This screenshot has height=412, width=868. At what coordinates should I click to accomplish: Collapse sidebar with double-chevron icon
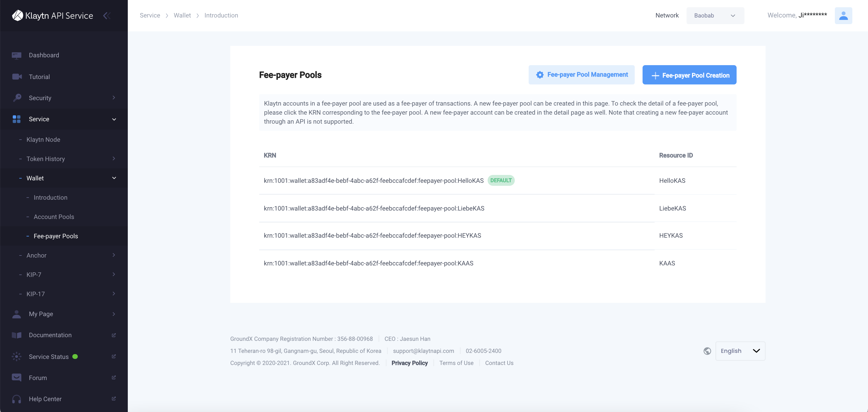click(107, 15)
